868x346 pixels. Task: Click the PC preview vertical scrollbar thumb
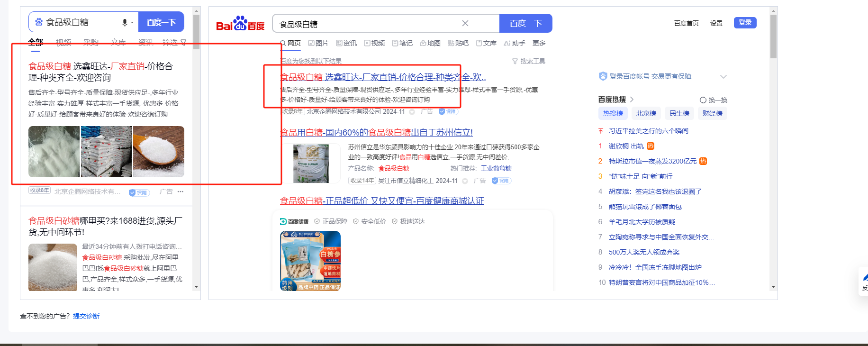pyautogui.click(x=773, y=36)
